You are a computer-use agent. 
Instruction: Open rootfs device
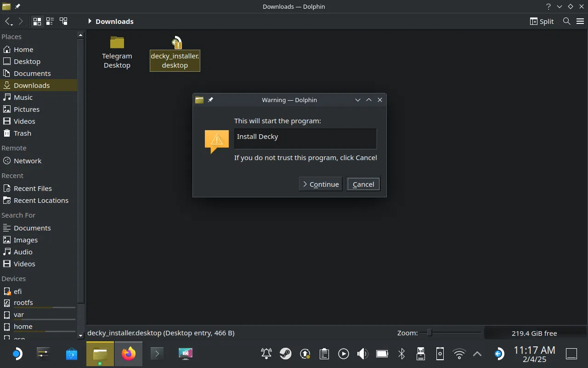(39, 303)
